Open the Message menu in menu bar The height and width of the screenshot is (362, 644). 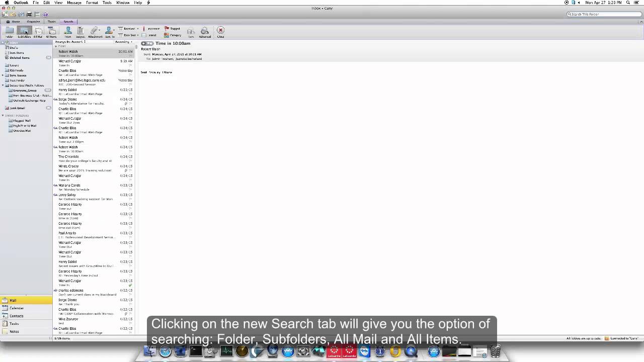(x=74, y=3)
